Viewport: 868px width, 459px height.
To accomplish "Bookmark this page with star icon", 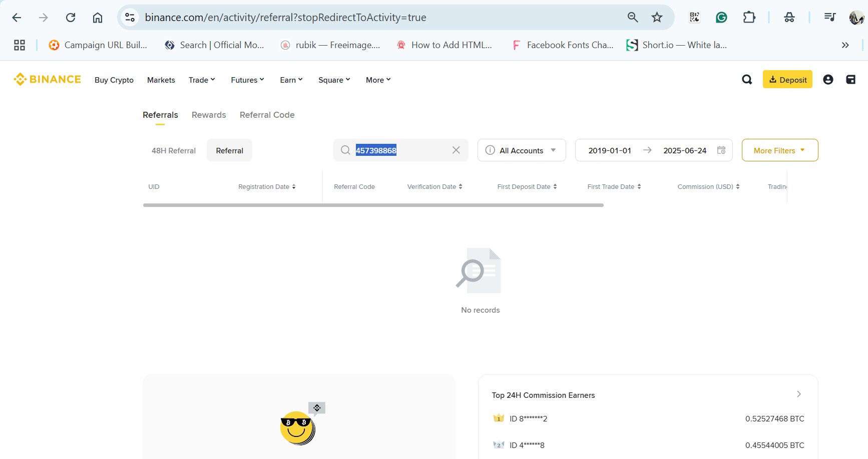I will click(x=657, y=18).
